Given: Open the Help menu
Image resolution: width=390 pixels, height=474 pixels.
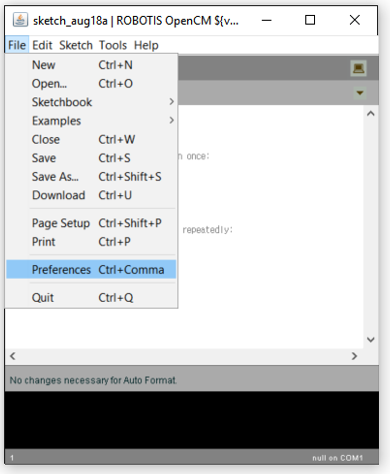Looking at the screenshot, I should click(146, 45).
